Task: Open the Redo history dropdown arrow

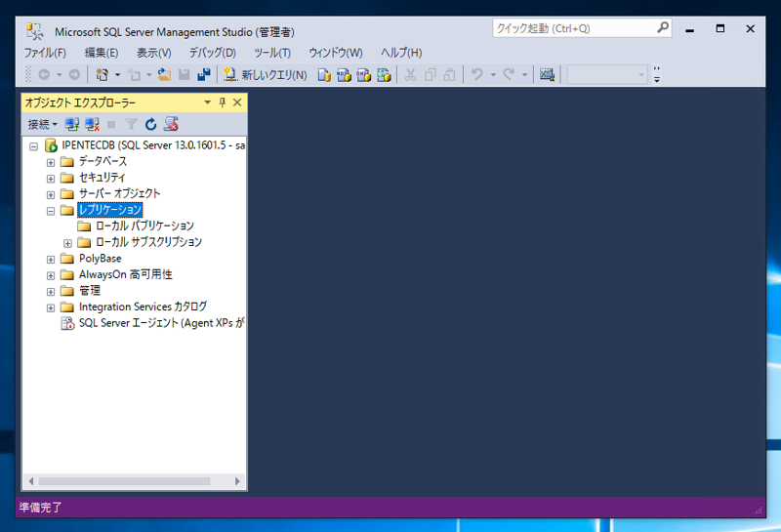Action: point(524,75)
